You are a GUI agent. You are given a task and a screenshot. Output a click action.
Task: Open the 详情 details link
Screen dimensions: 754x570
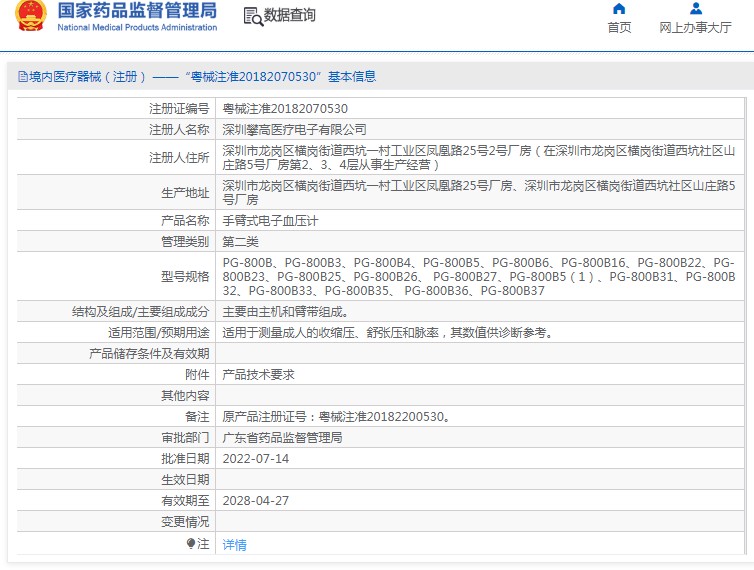click(x=234, y=545)
